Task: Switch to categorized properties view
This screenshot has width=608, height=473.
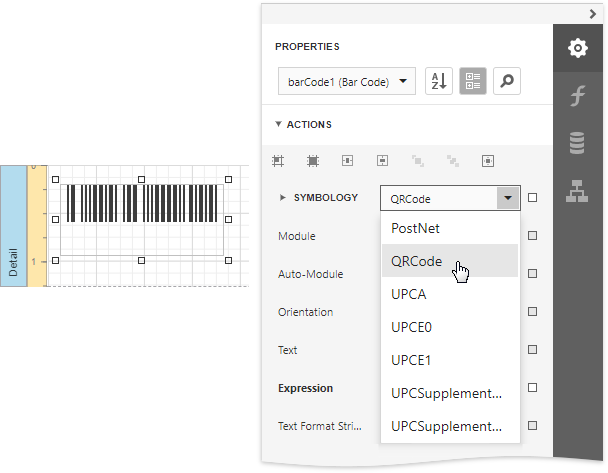Action: 473,82
